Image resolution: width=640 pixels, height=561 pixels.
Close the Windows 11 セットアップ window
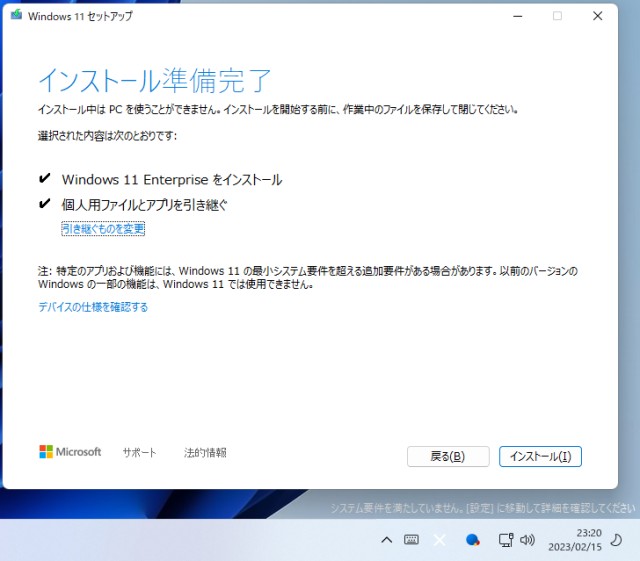(597, 16)
